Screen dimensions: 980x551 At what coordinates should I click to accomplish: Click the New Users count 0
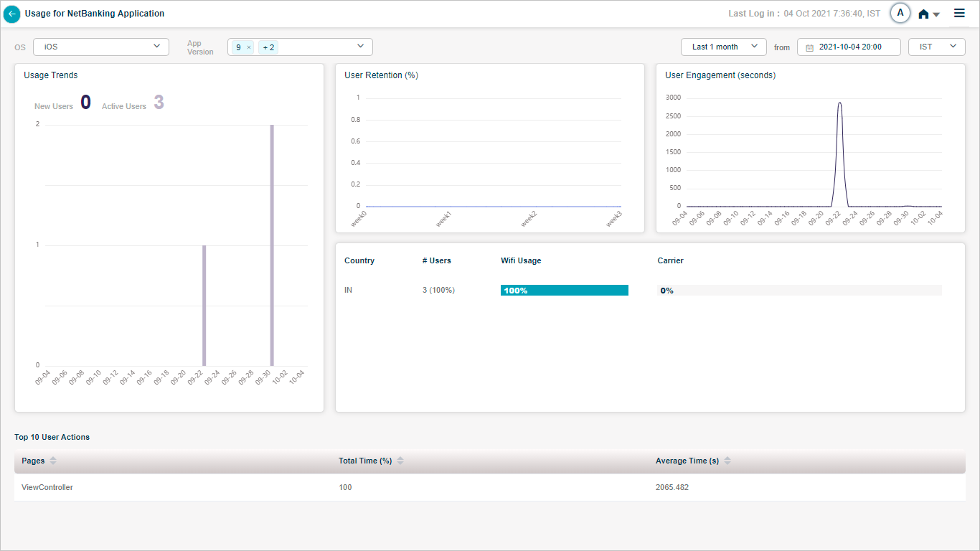[85, 103]
